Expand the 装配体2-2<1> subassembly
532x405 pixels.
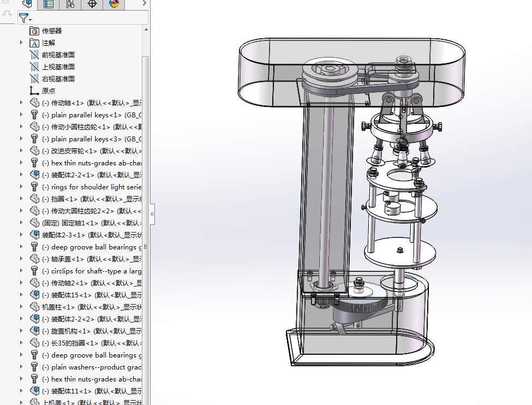tap(21, 175)
